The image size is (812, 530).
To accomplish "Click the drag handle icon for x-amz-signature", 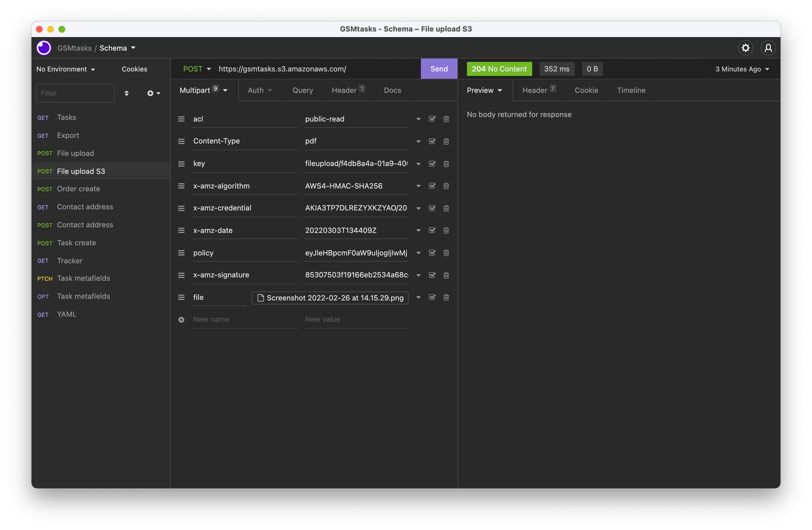I will (182, 275).
